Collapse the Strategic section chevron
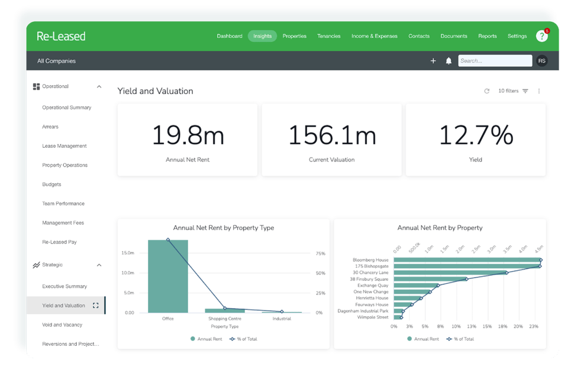Viewport: 587px width, 392px height. [x=99, y=265]
